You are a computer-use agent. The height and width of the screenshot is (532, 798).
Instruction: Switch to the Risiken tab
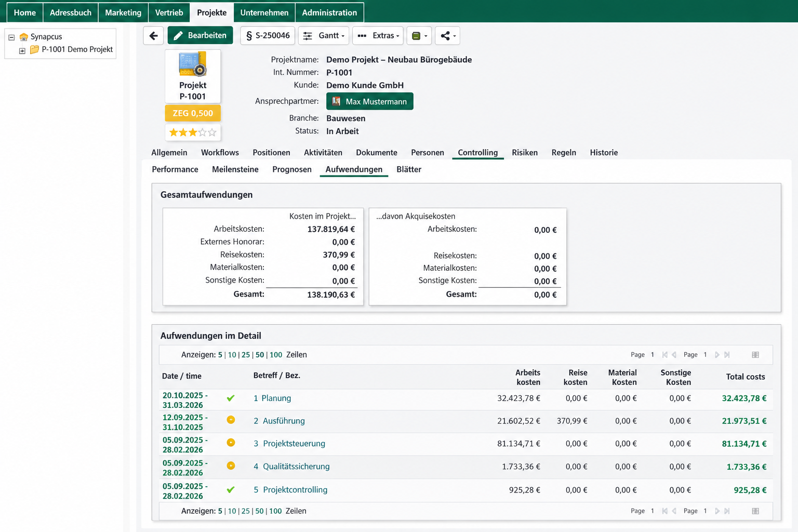pos(525,152)
